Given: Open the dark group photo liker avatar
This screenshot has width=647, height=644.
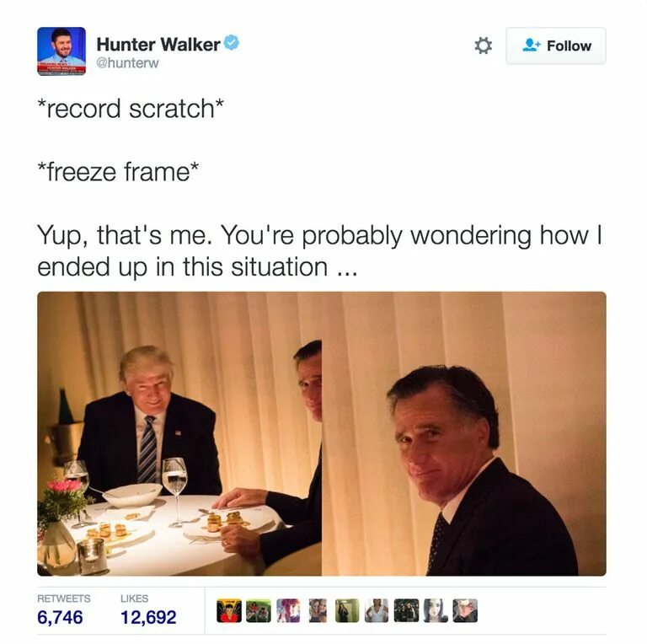Looking at the screenshot, I should tap(406, 610).
